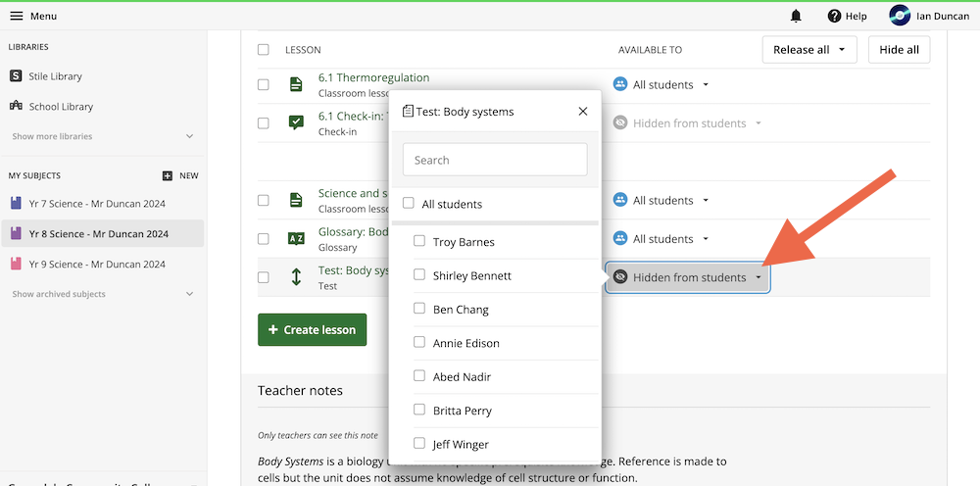Open the Release all dropdown
This screenshot has height=486, width=980.
pos(808,50)
